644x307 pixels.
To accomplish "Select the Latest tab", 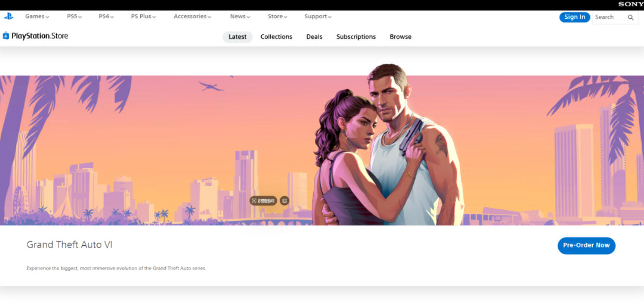I will point(237,37).
